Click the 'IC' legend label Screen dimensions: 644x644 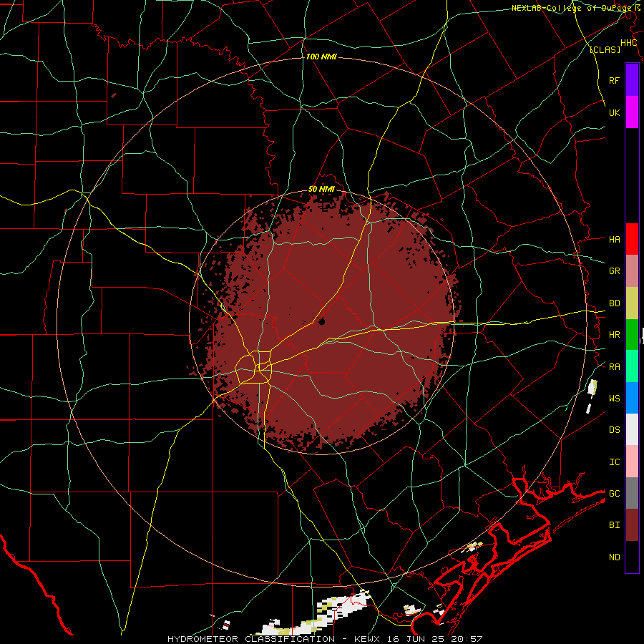pyautogui.click(x=614, y=462)
